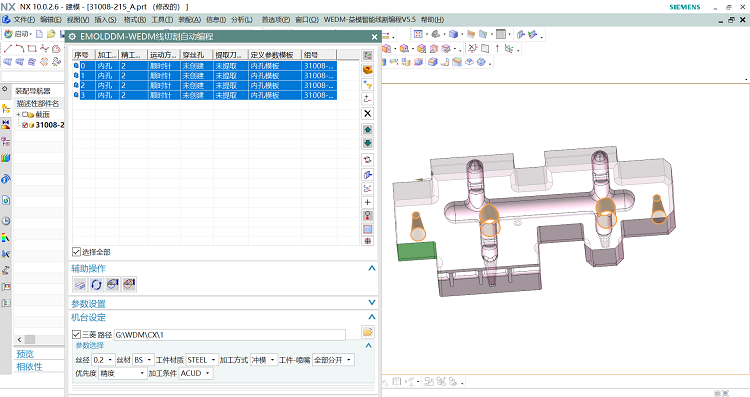The width and height of the screenshot is (750, 397).
Task: Click the filter funnel icon beside list
Action: click(x=367, y=85)
